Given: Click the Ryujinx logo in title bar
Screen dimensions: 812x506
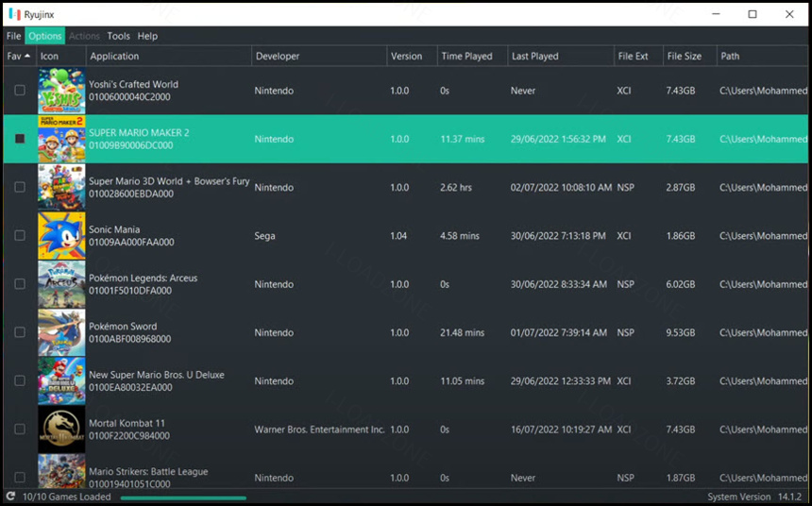Looking at the screenshot, I should pyautogui.click(x=14, y=14).
